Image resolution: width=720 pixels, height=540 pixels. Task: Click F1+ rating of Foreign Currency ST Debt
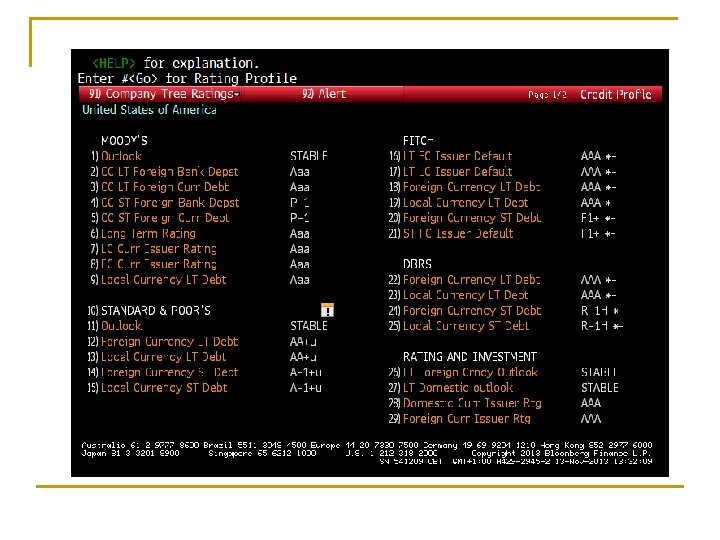598,218
